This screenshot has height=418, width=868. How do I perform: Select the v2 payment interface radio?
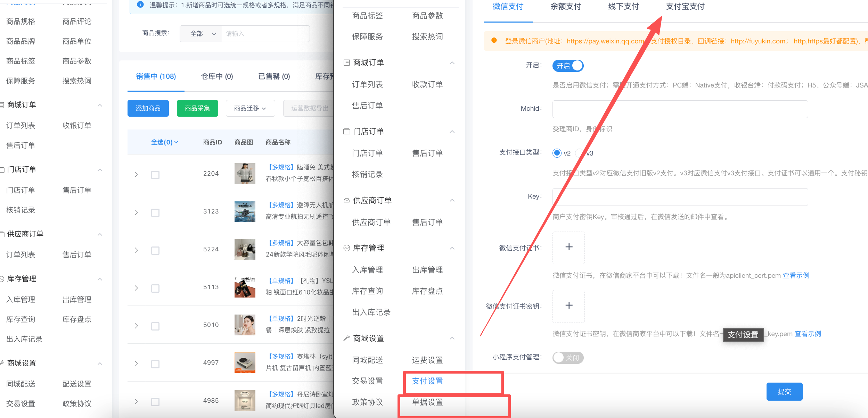tap(557, 153)
